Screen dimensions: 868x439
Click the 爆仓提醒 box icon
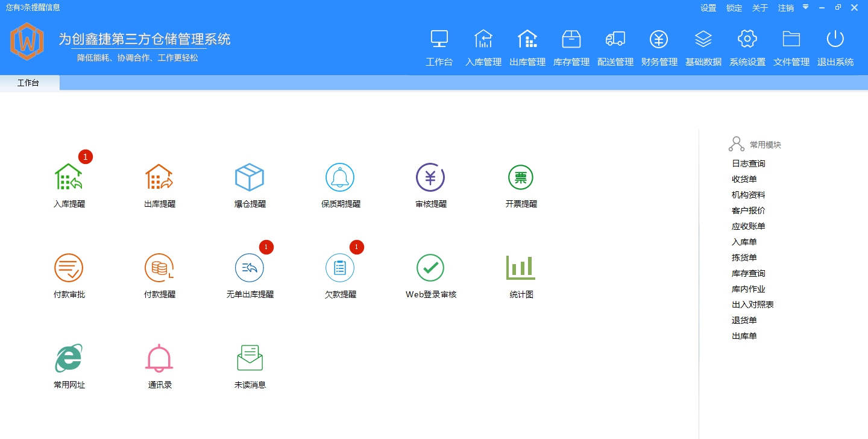tap(250, 177)
